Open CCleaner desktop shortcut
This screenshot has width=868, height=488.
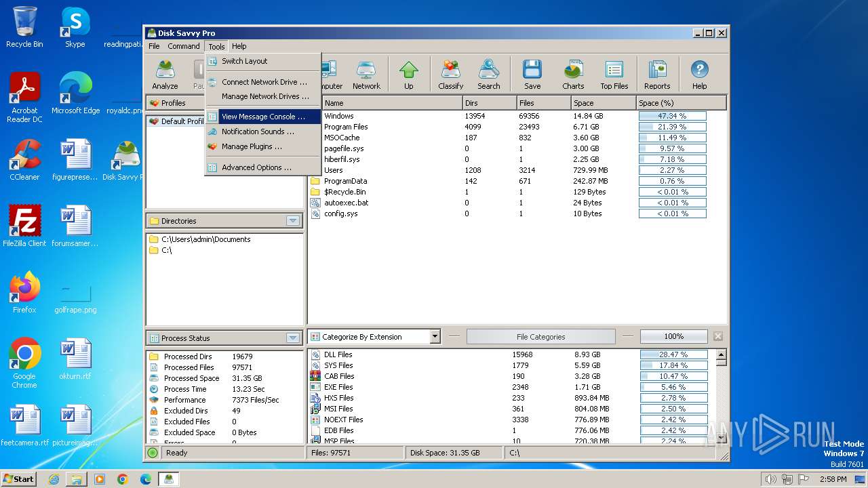[24, 160]
